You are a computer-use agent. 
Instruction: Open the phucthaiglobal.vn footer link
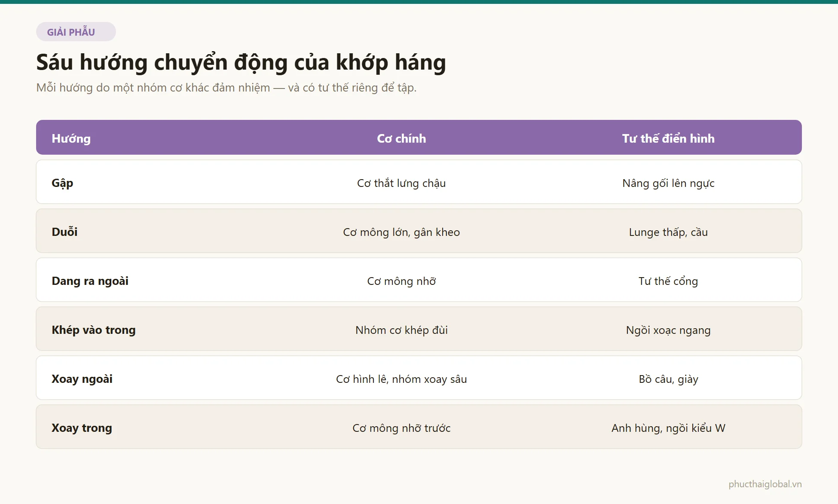tap(765, 484)
